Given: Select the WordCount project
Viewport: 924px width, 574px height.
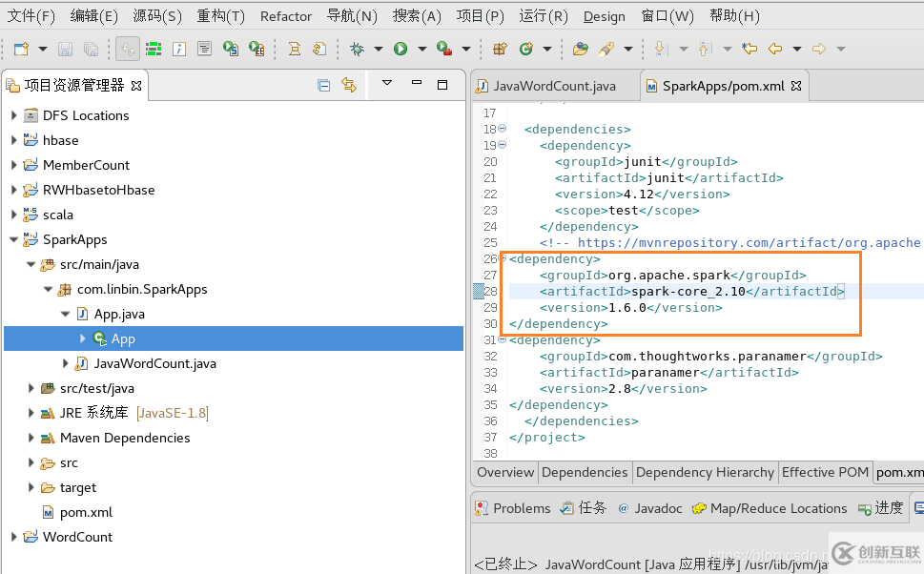Looking at the screenshot, I should pos(77,537).
